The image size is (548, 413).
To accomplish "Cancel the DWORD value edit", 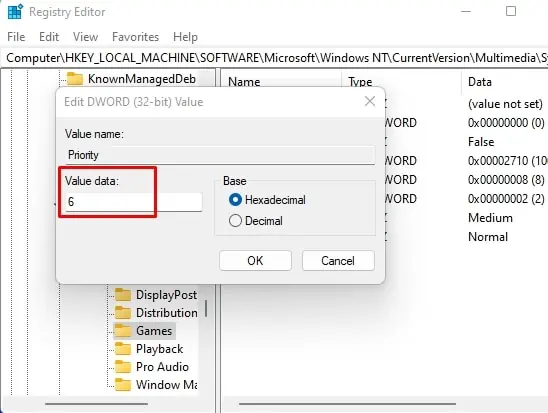I will [338, 261].
